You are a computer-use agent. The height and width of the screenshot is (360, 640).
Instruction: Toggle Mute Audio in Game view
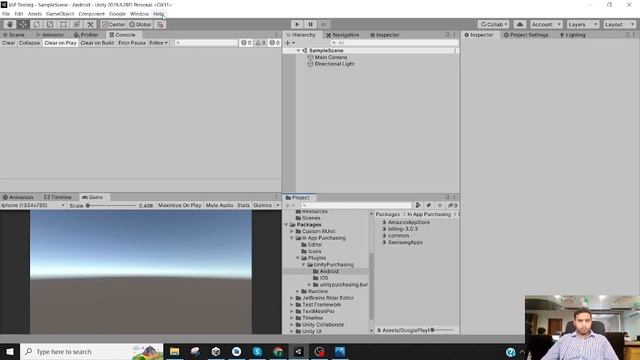click(219, 205)
